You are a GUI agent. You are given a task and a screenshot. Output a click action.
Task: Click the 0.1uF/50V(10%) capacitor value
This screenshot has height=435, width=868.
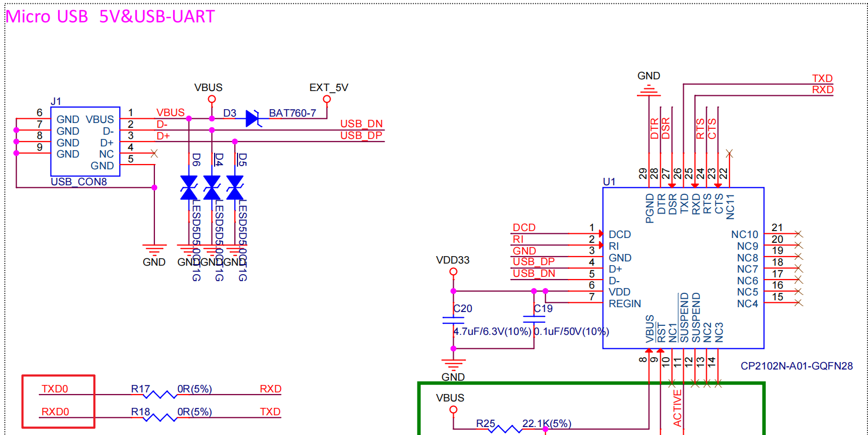(571, 331)
